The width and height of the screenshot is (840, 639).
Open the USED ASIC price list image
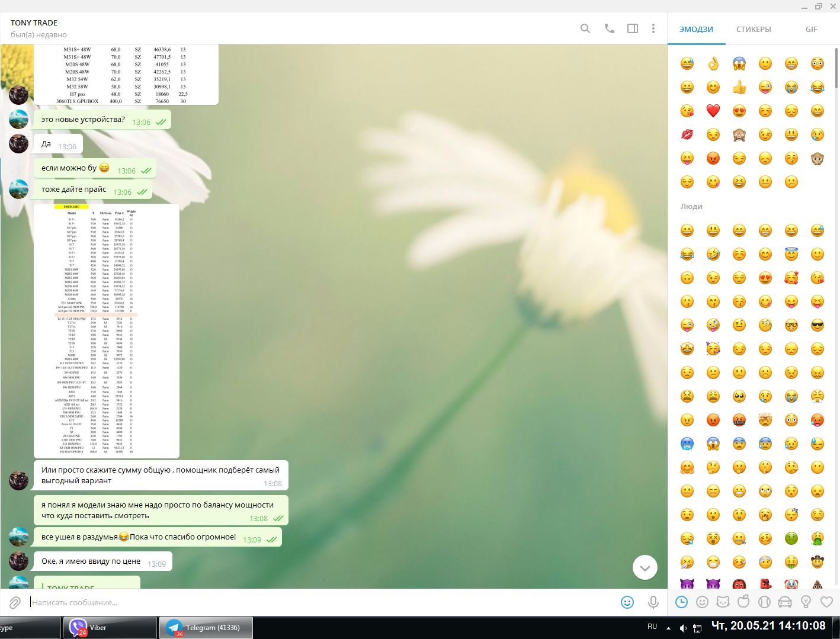[x=107, y=331]
